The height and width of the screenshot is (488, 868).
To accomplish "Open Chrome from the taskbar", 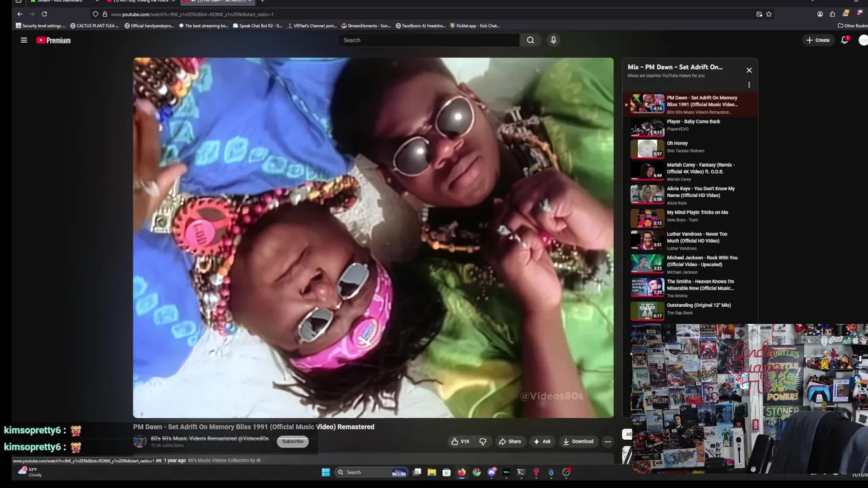I will click(x=477, y=472).
